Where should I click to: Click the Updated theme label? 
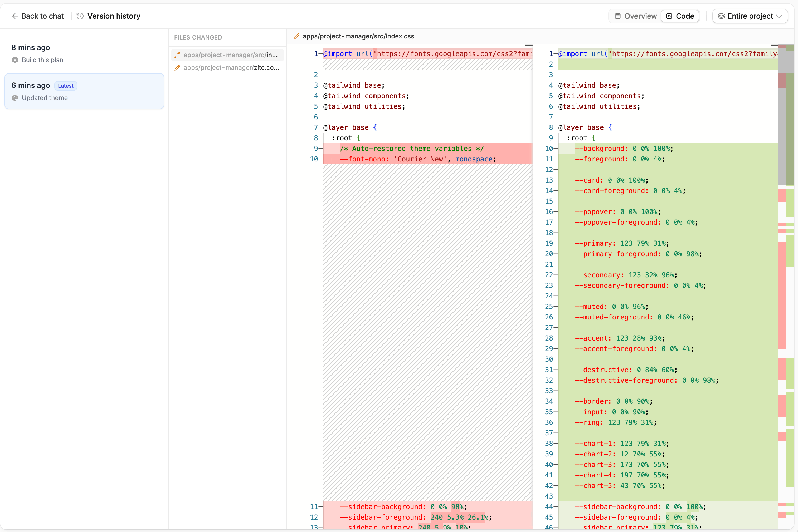click(45, 98)
